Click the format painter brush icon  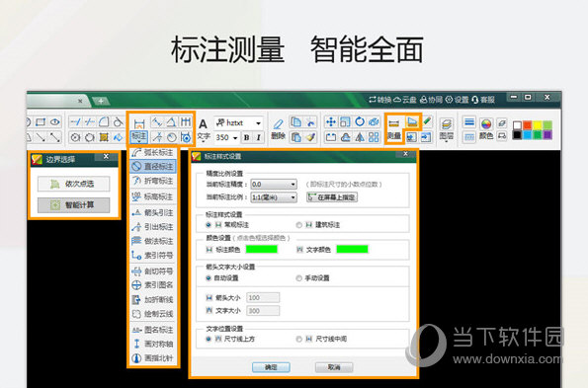(x=310, y=137)
